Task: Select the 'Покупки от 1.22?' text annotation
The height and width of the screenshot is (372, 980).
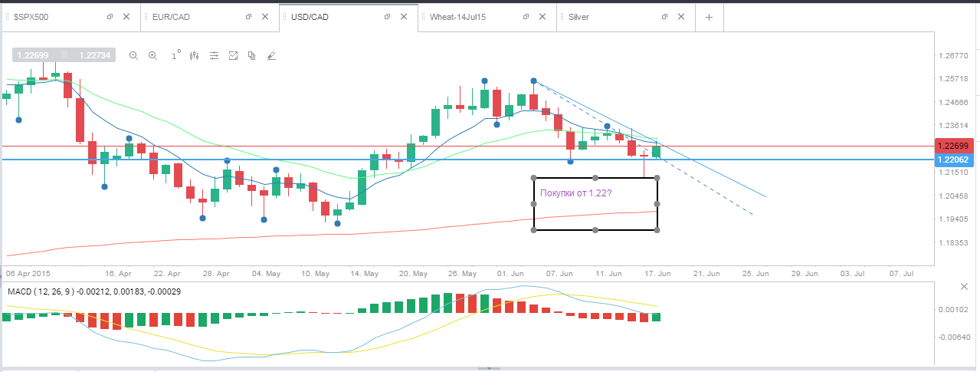Action: pyautogui.click(x=575, y=193)
